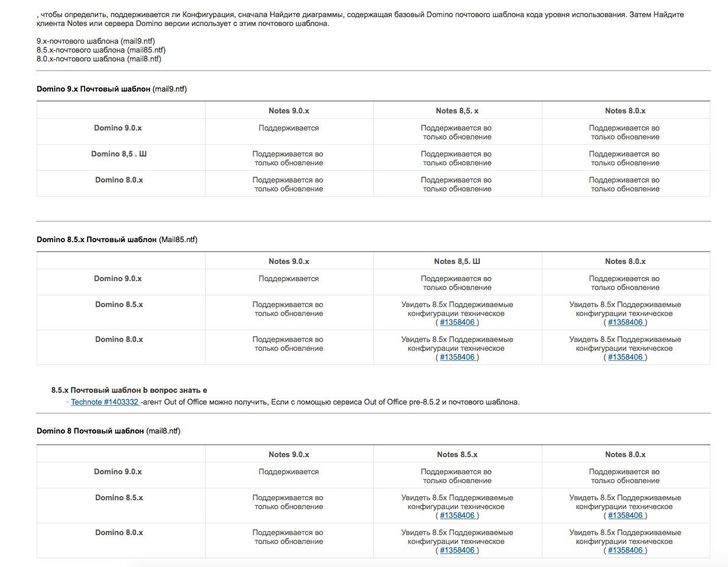Open Mail85 table #1358406 link, Domino 8.0.x / Notes 8,5. Ш
Image resolution: width=728 pixels, height=567 pixels.
(458, 357)
